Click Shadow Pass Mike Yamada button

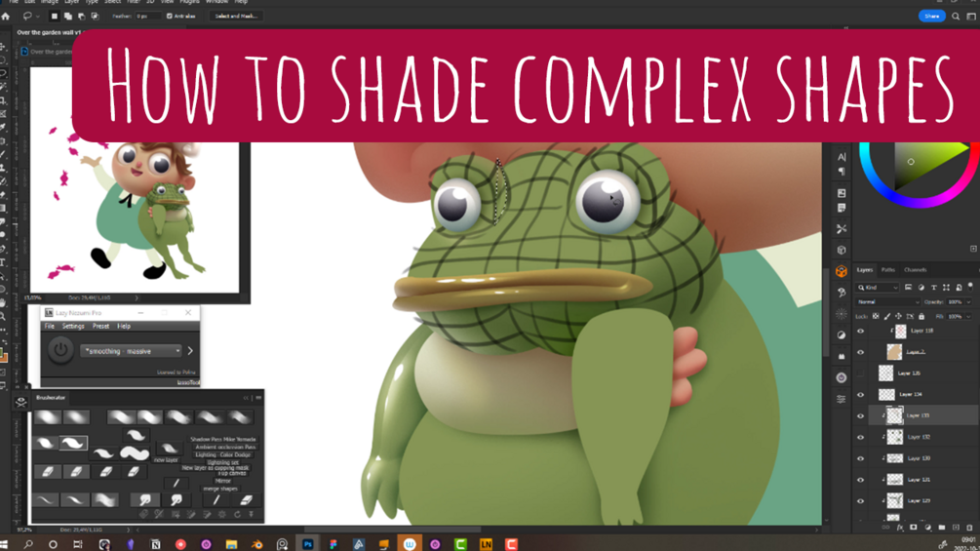[x=223, y=439]
